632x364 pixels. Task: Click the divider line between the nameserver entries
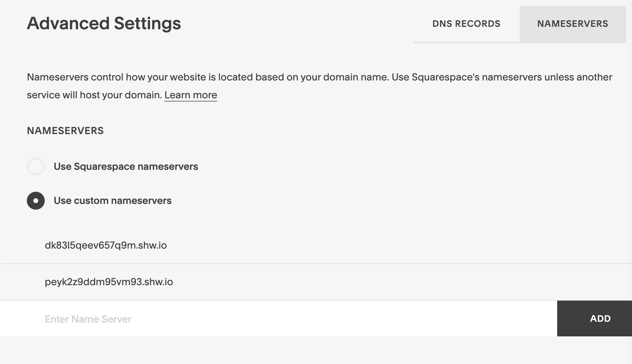(x=316, y=264)
